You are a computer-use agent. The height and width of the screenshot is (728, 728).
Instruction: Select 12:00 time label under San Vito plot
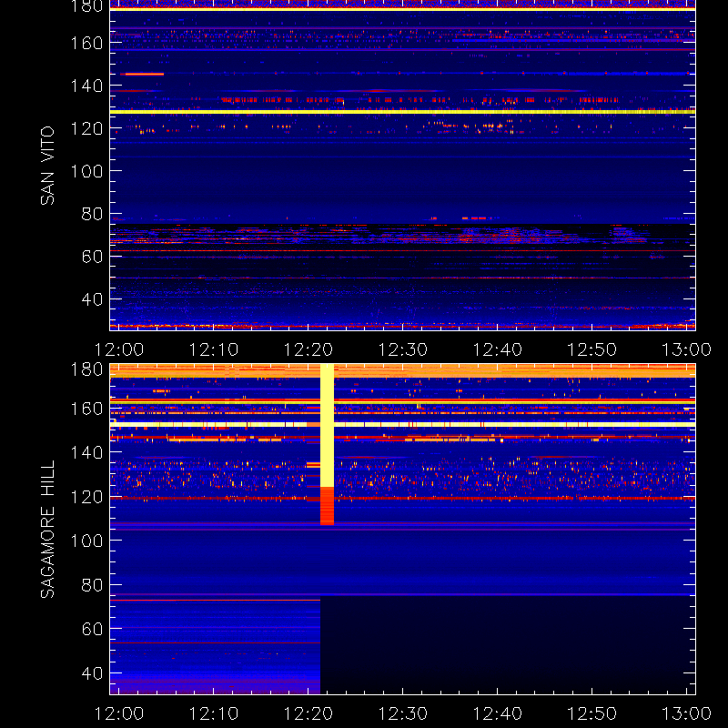pos(119,349)
